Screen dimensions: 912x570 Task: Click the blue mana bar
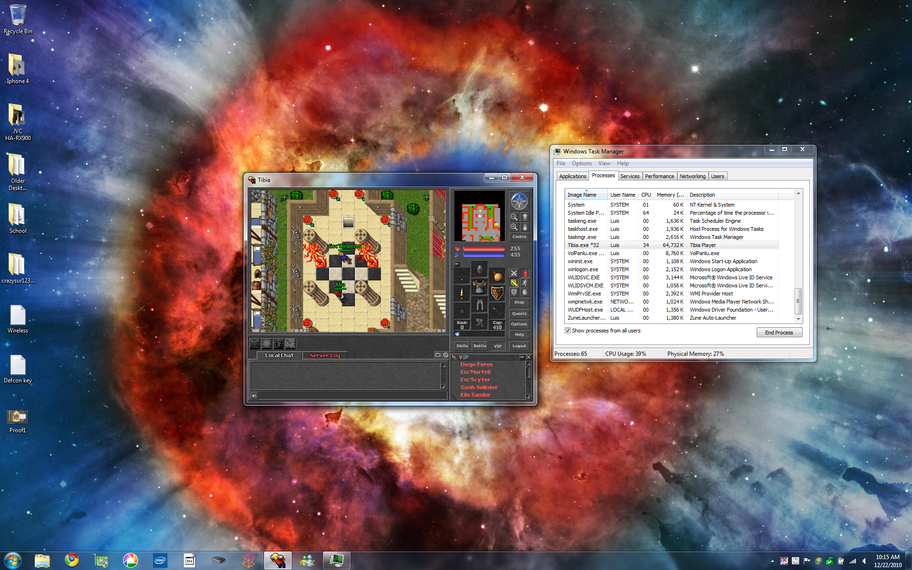[484, 255]
